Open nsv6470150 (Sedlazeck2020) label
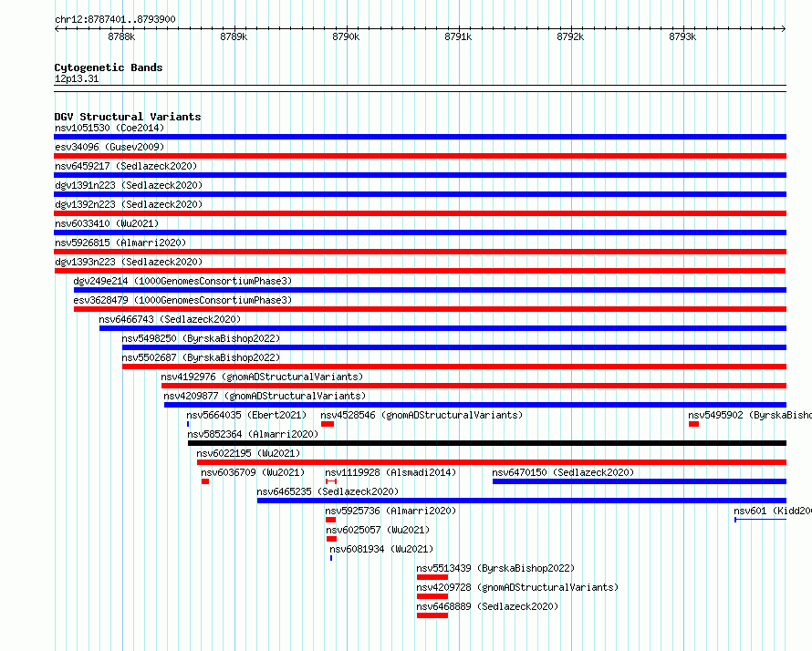The image size is (812, 651). [x=563, y=472]
